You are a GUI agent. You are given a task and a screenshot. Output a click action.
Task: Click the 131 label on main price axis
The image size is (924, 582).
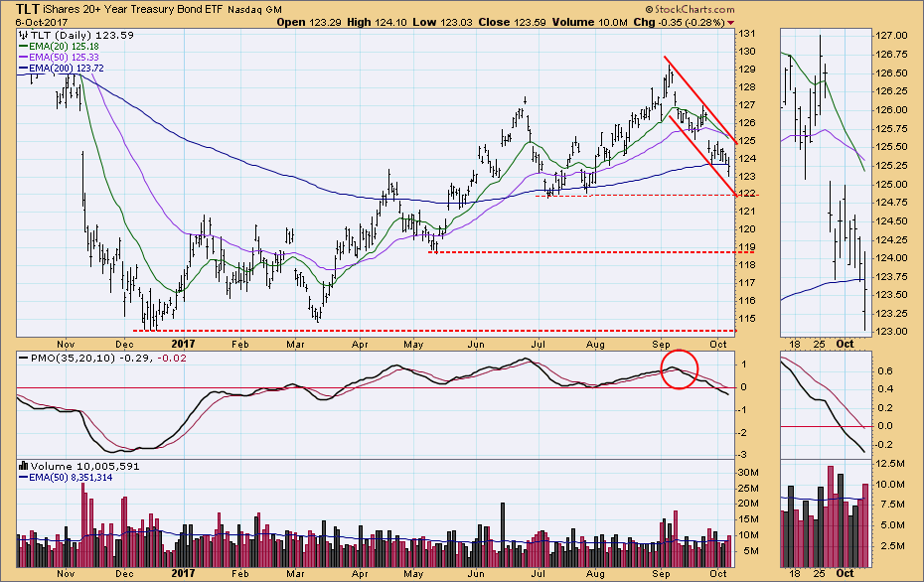coord(747,34)
